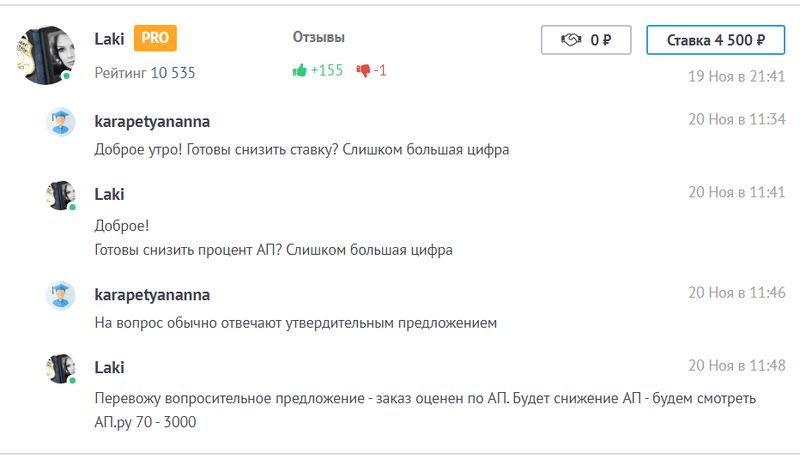This screenshot has width=800, height=465.
Task: Click karapetyananna's avatar in first message
Action: [61, 122]
